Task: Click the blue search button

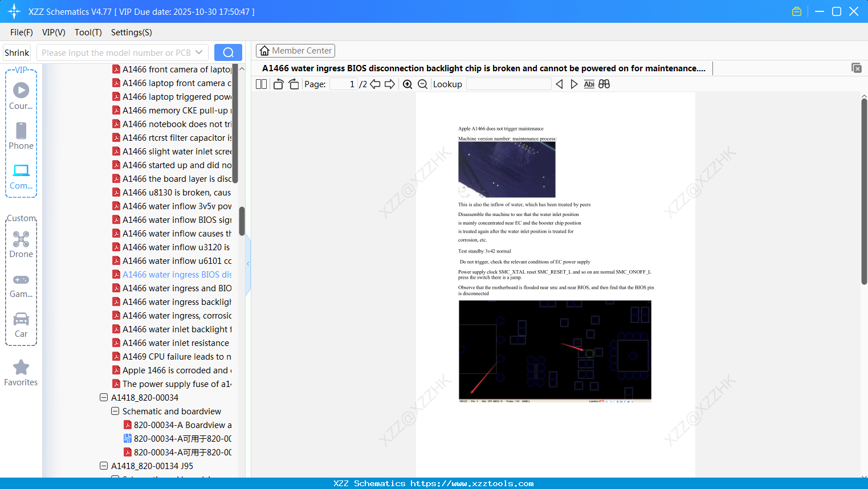Action: pyautogui.click(x=228, y=52)
